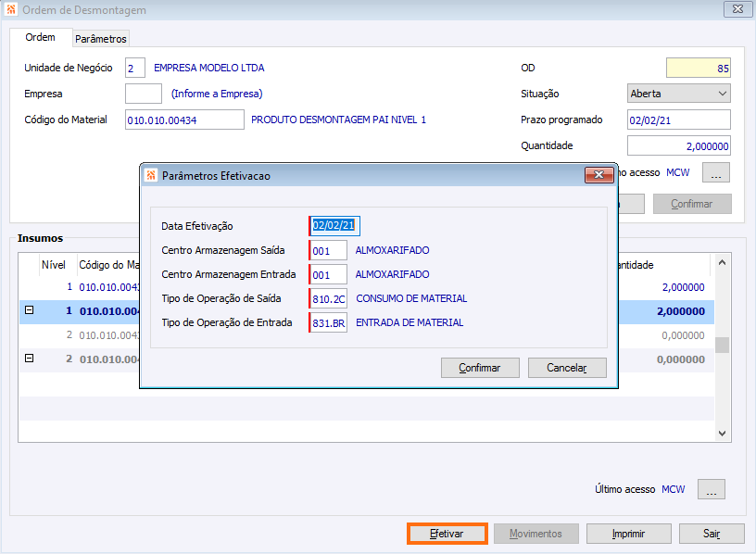Click the grayed Confirmar button in Ordem tab
This screenshot has height=554, width=756.
[x=692, y=204]
